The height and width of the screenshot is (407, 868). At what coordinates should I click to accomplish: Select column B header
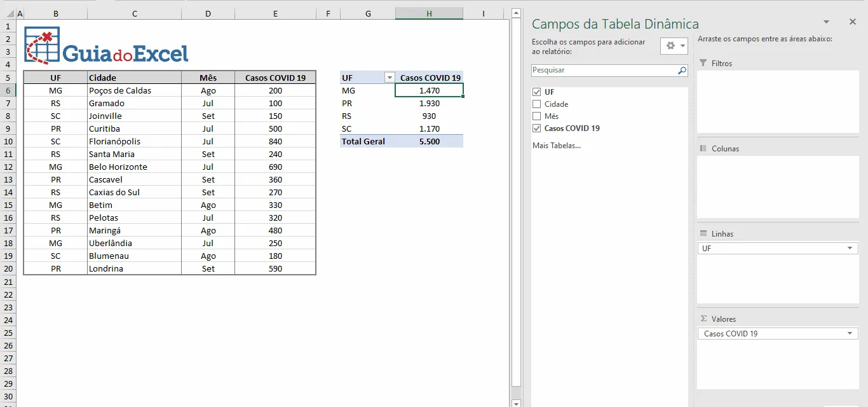coord(56,13)
